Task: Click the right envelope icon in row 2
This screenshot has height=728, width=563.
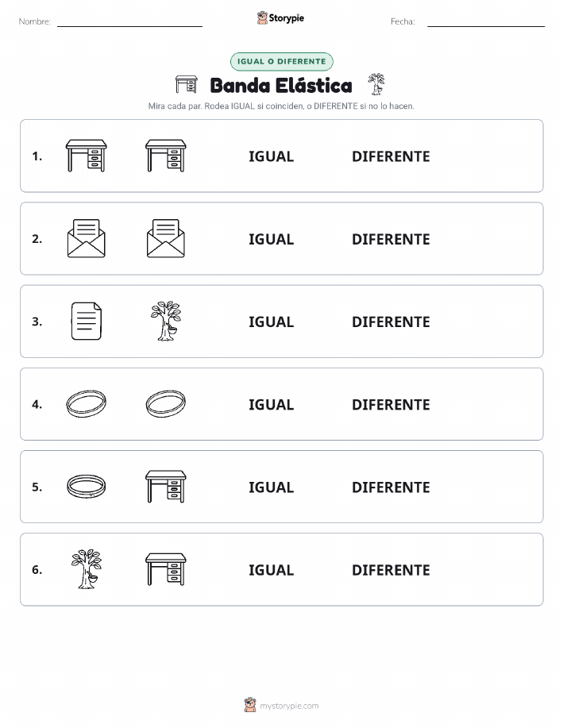Action: pos(166,239)
